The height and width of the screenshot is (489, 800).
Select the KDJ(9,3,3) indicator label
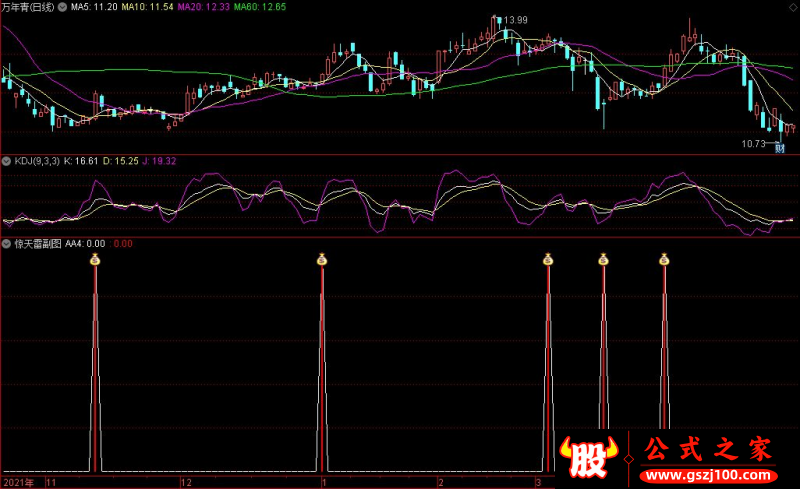[x=37, y=161]
